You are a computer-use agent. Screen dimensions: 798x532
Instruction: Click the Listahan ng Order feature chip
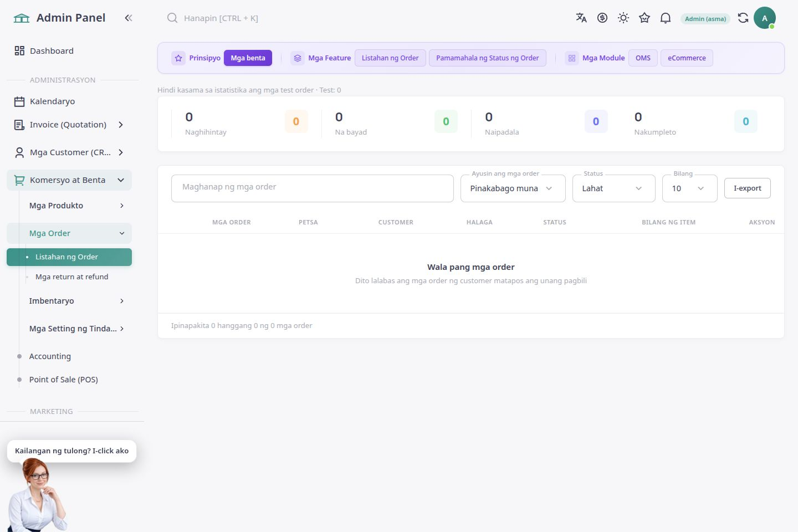click(x=390, y=58)
